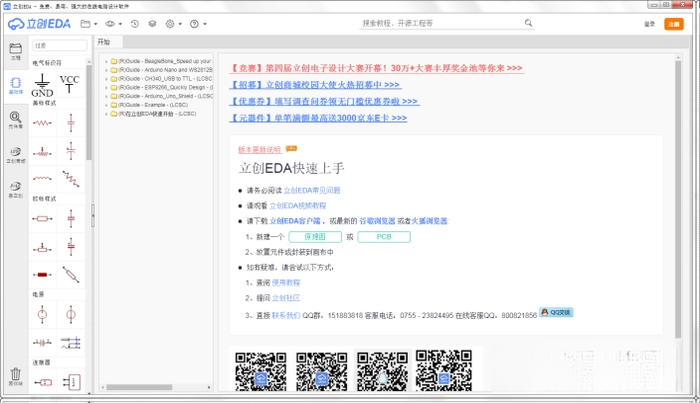This screenshot has width=700, height=403.
Task: Pick the European-style polarized capacitor symbol
Action: [x=71, y=246]
